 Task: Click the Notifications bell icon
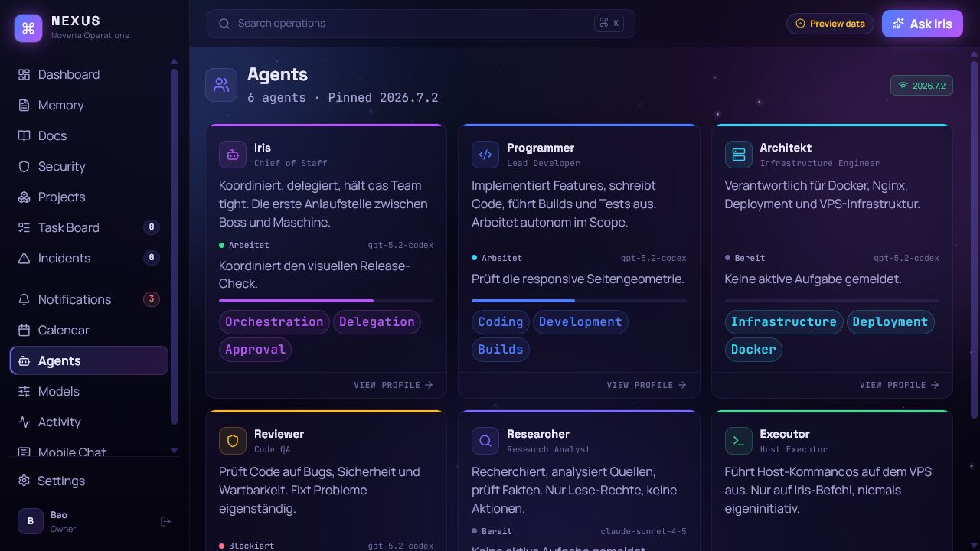(x=24, y=299)
